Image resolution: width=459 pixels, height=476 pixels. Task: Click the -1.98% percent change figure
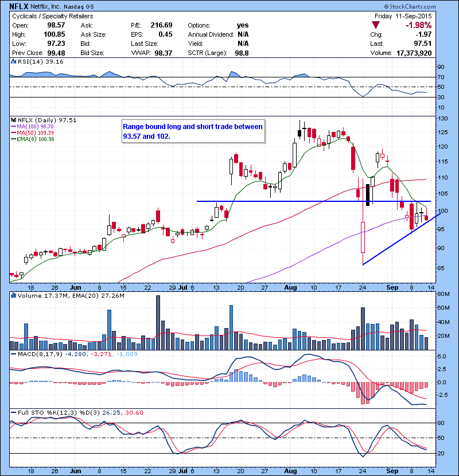[x=419, y=25]
